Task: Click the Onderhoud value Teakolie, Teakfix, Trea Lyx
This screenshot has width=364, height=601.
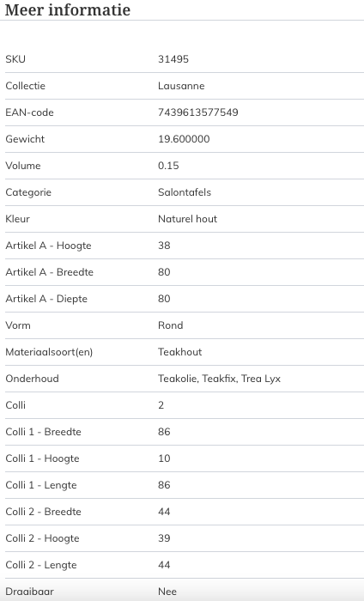Action: pyautogui.click(x=220, y=379)
